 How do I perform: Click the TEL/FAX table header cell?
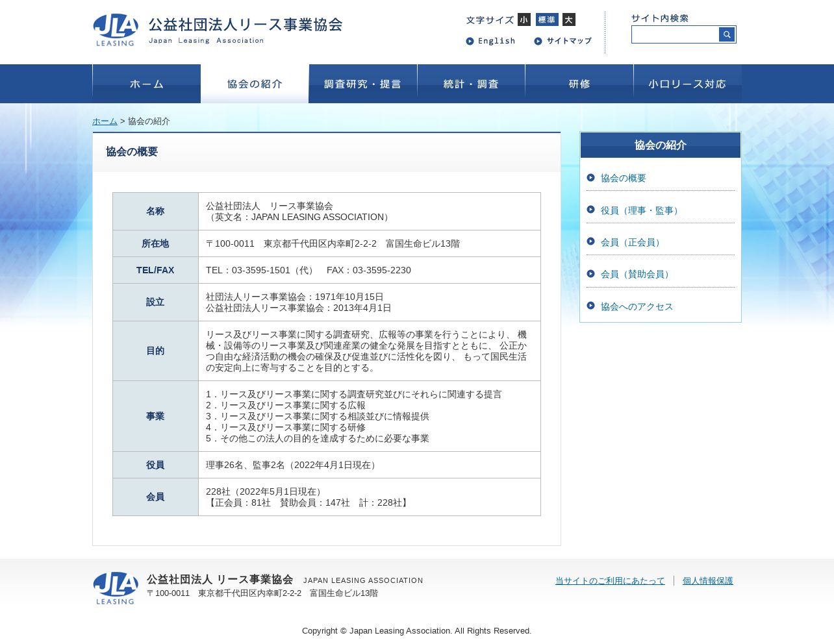coord(155,270)
